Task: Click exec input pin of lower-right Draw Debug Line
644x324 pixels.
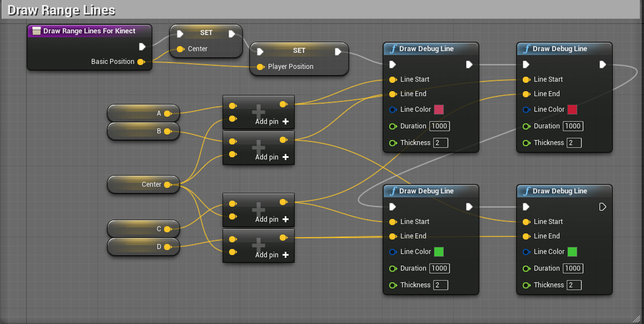Action: pyautogui.click(x=526, y=207)
